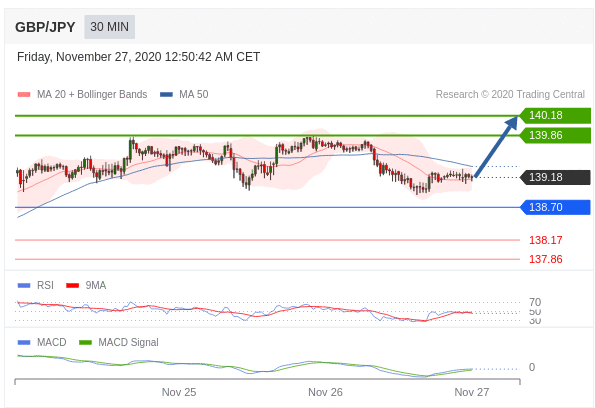Click the Nov 26 date axis label
Image resolution: width=595 pixels, height=408 pixels.
click(325, 392)
